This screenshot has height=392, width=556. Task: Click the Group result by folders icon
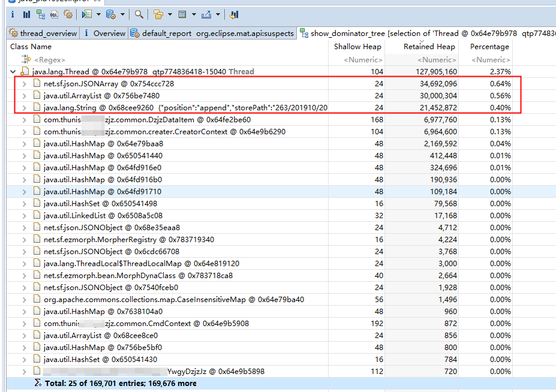tap(158, 14)
